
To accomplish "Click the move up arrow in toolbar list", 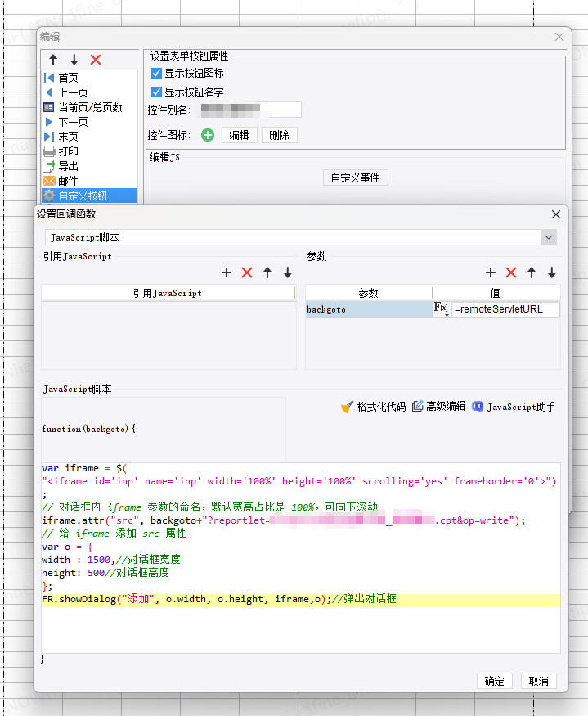I will (x=53, y=60).
